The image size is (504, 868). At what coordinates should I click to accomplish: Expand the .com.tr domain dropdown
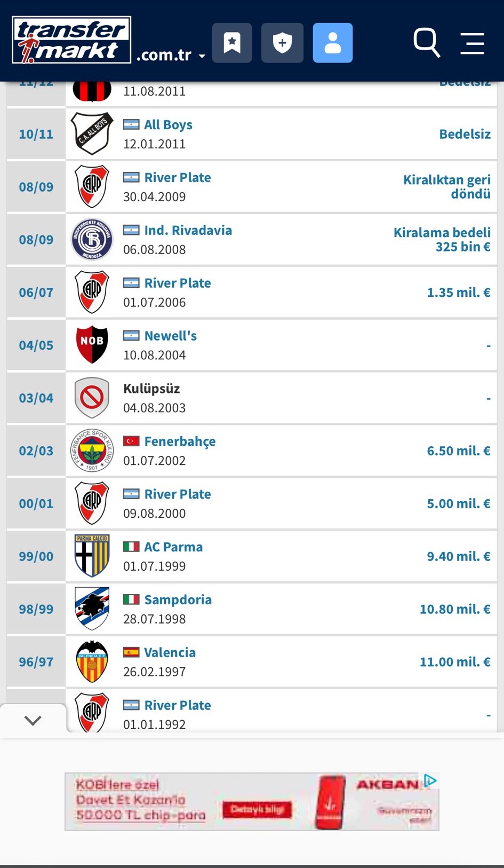click(171, 55)
